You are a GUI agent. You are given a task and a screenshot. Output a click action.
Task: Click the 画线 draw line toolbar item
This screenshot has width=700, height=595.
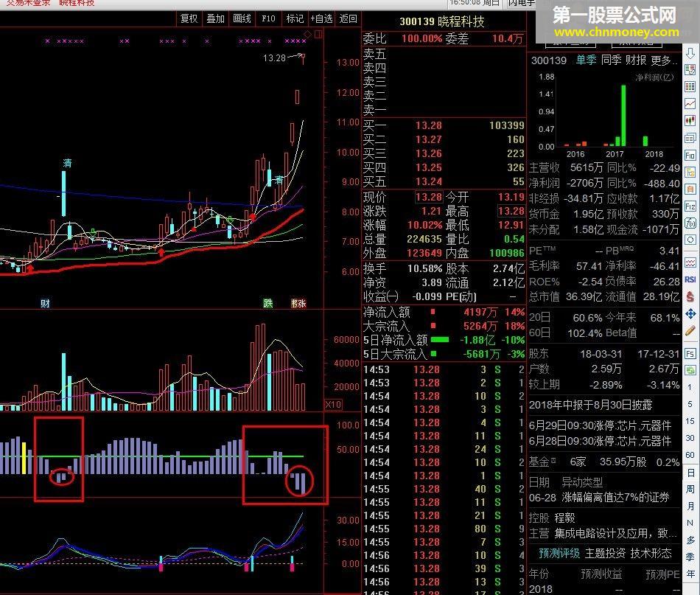pyautogui.click(x=242, y=18)
